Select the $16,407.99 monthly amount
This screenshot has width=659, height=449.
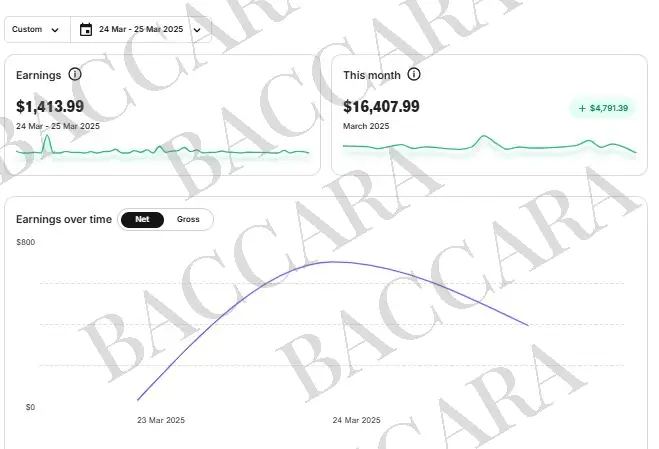(381, 106)
